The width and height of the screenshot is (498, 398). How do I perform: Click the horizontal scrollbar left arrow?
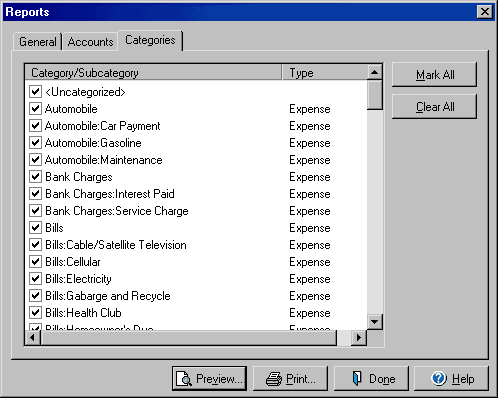[x=33, y=337]
